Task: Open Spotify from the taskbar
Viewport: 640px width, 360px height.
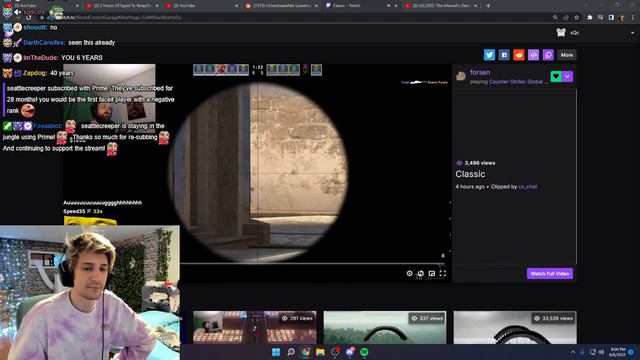Action: [x=364, y=352]
